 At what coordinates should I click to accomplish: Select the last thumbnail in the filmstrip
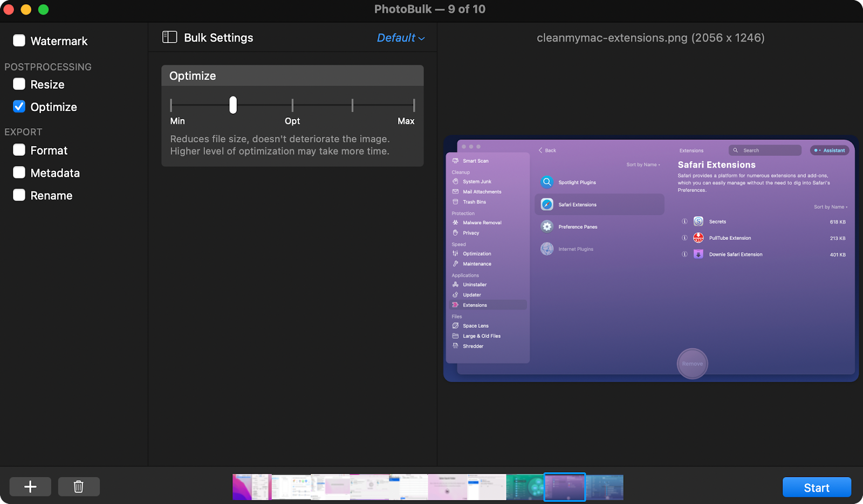[x=604, y=487]
